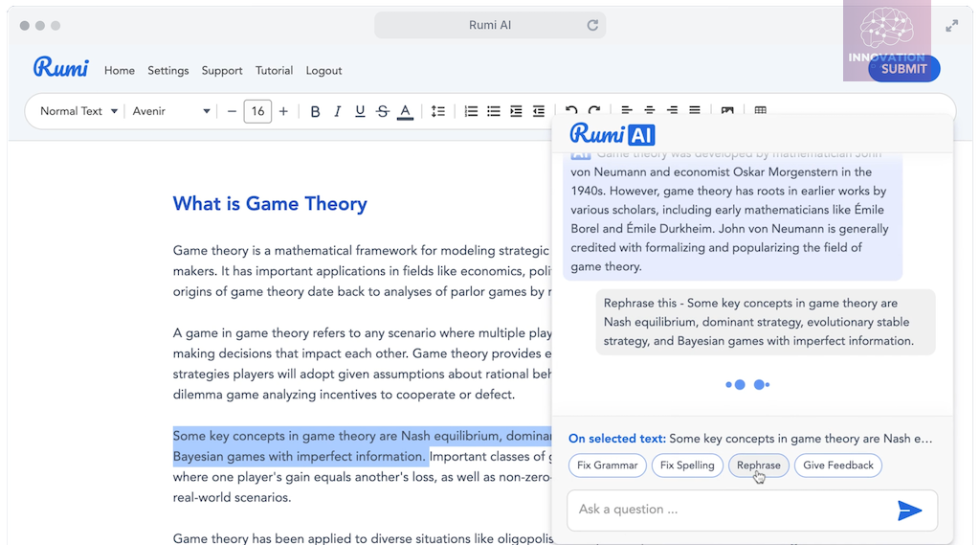Send the question with arrow icon

click(909, 511)
